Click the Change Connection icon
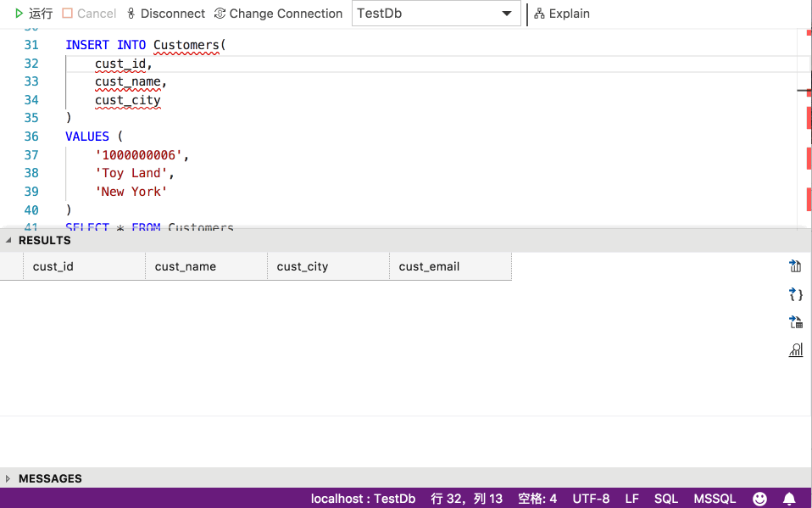 220,14
